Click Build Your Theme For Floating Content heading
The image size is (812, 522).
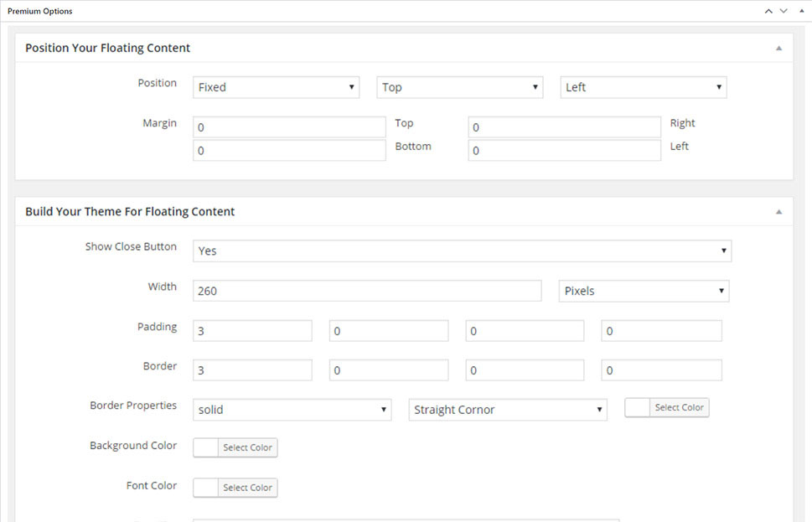pyautogui.click(x=130, y=212)
